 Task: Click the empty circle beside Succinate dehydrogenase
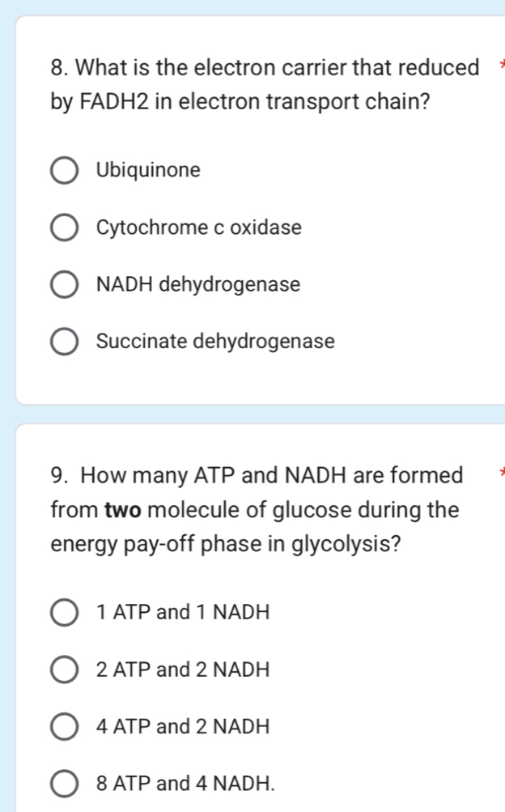[64, 342]
